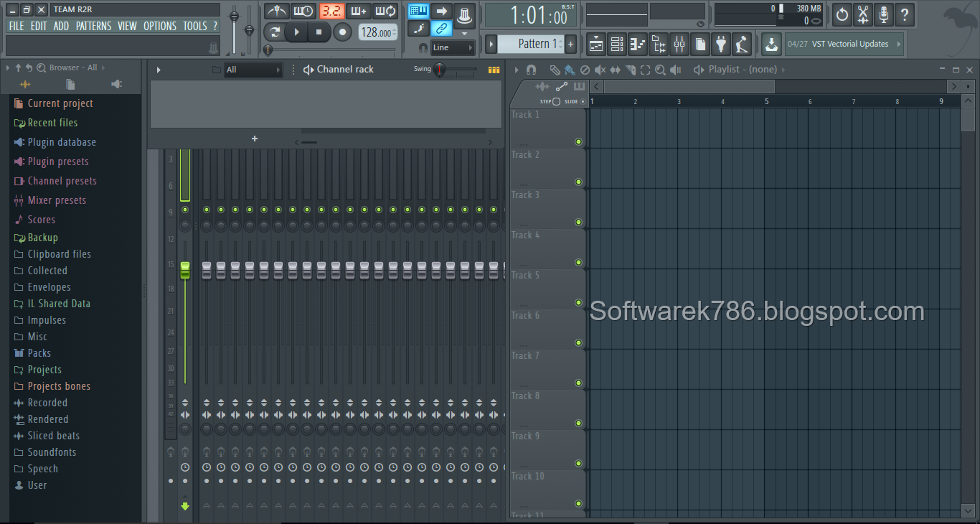This screenshot has height=524, width=980.
Task: Select the Slip tool in Playlist
Action: 615,70
